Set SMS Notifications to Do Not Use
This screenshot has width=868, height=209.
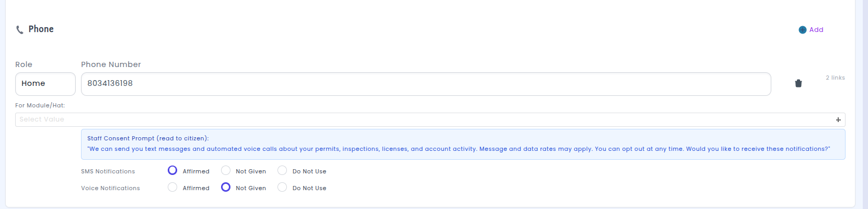(x=282, y=170)
